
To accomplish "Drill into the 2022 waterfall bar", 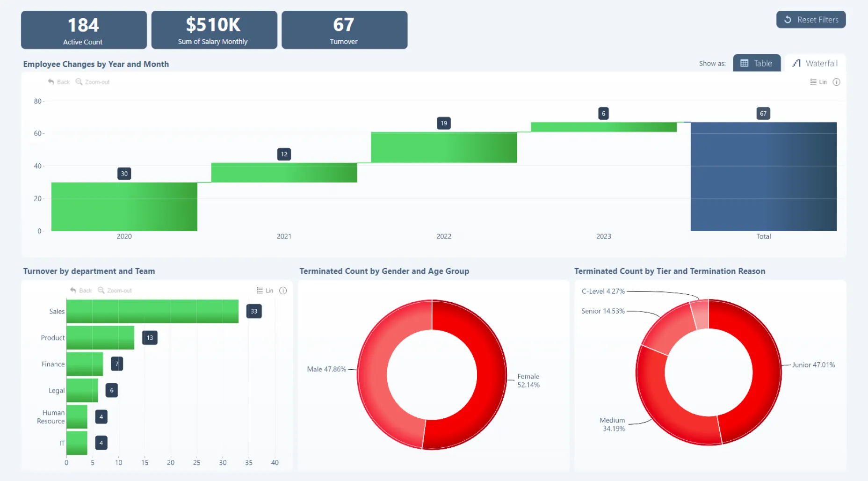I will 443,147.
